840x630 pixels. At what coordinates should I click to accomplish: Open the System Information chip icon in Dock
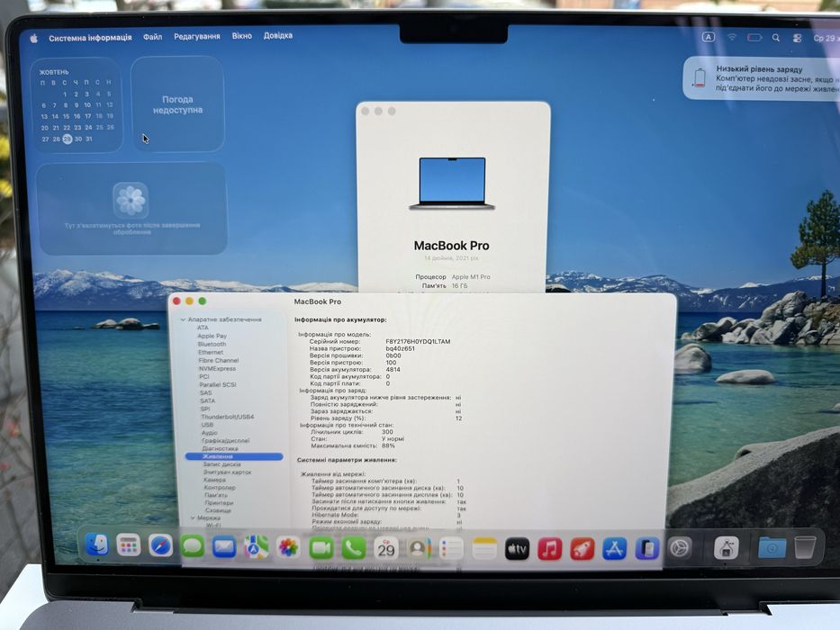[x=727, y=548]
